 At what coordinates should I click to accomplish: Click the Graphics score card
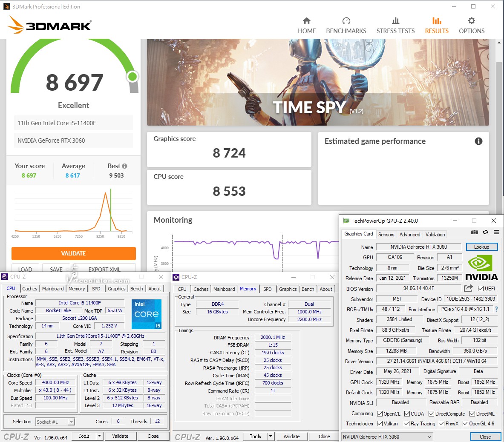pos(229,149)
